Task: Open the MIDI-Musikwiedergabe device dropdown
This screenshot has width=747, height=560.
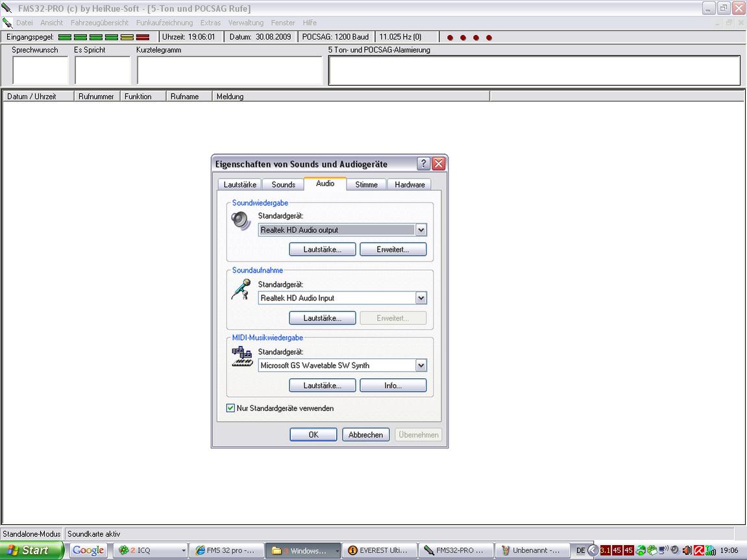Action: [x=421, y=365]
